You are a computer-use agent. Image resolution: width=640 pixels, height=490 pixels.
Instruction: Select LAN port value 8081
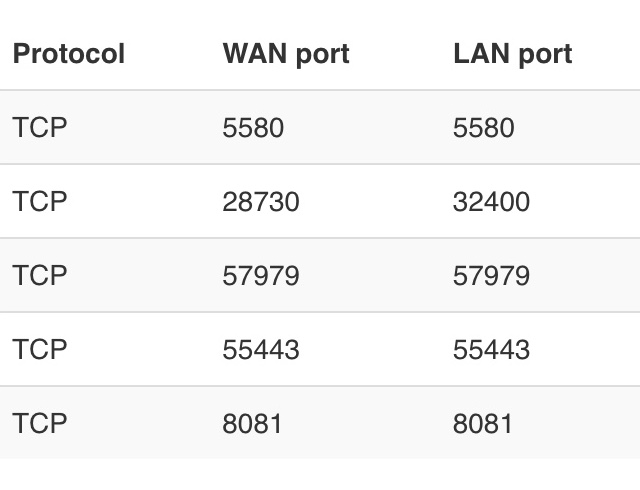[x=482, y=424]
